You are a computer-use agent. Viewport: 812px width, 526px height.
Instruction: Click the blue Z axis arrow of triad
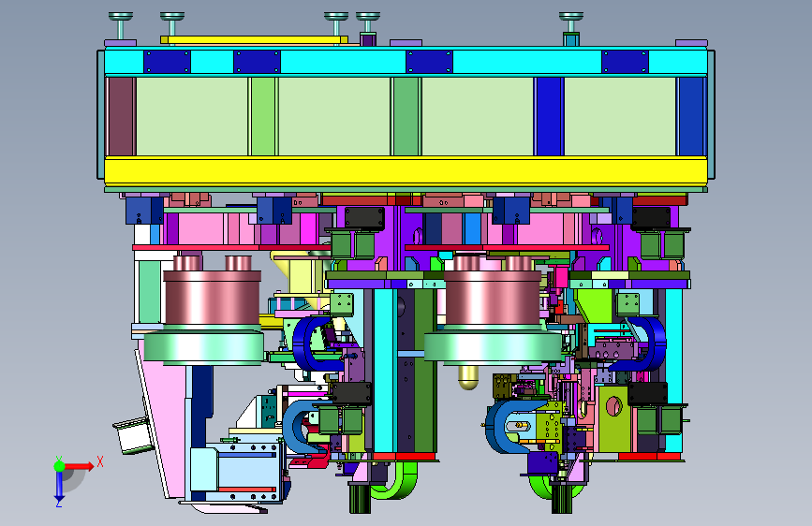pyautogui.click(x=59, y=488)
